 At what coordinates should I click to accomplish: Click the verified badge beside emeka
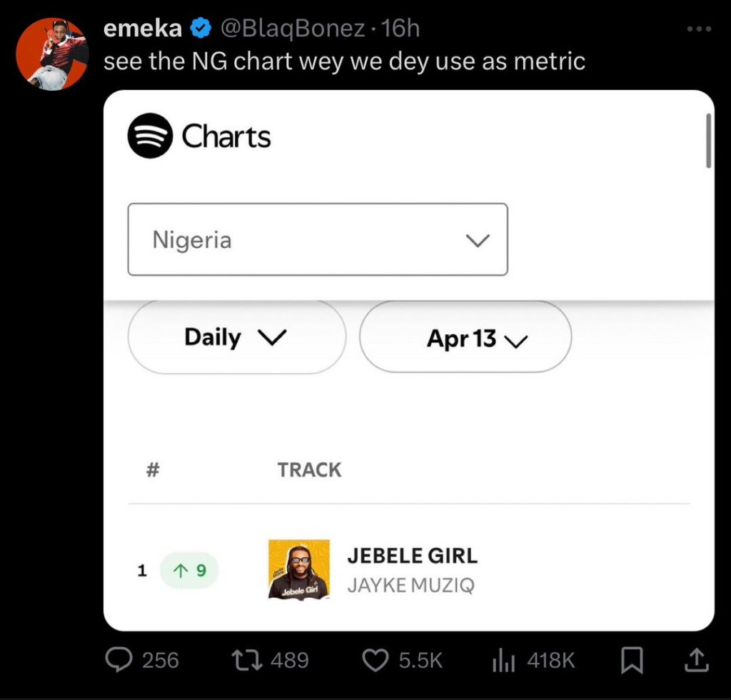(201, 29)
